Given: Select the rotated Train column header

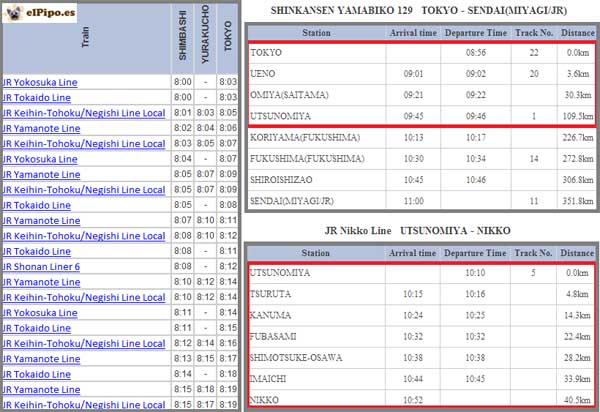Looking at the screenshot, I should pos(85,37).
